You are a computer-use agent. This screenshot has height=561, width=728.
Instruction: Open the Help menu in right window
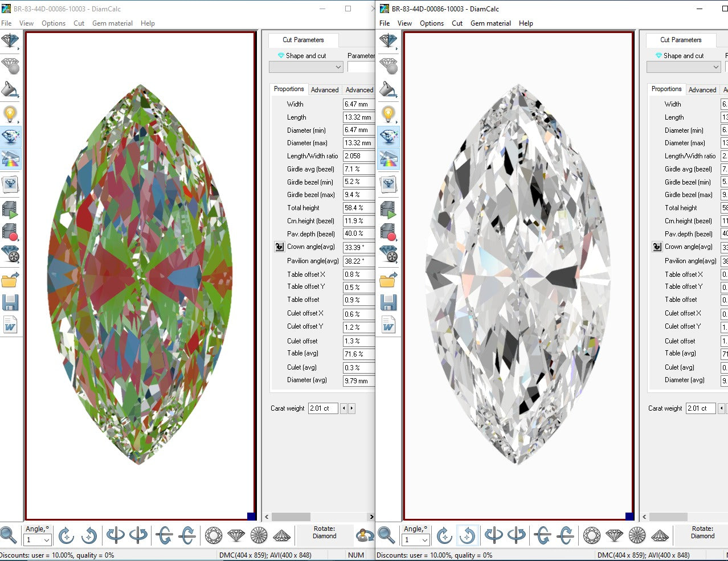tap(526, 23)
